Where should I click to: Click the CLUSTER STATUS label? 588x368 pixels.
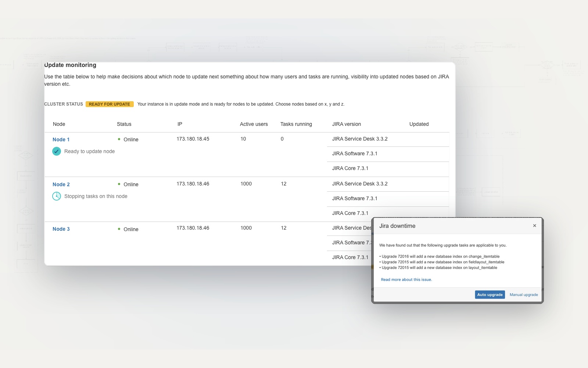point(64,104)
